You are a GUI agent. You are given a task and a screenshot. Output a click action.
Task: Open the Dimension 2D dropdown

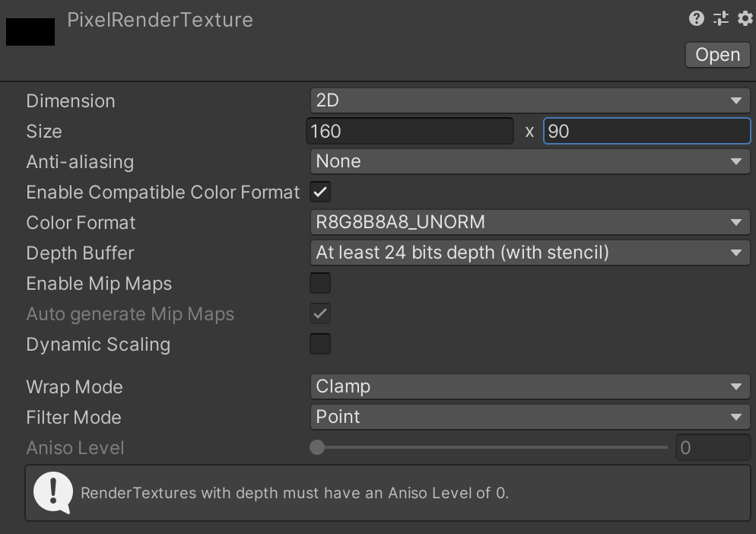pos(530,100)
